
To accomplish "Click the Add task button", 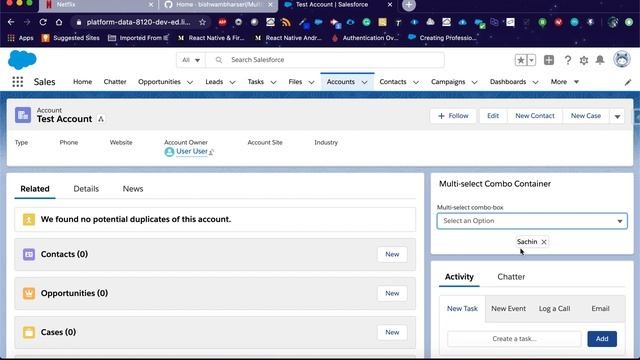I will coord(602,339).
